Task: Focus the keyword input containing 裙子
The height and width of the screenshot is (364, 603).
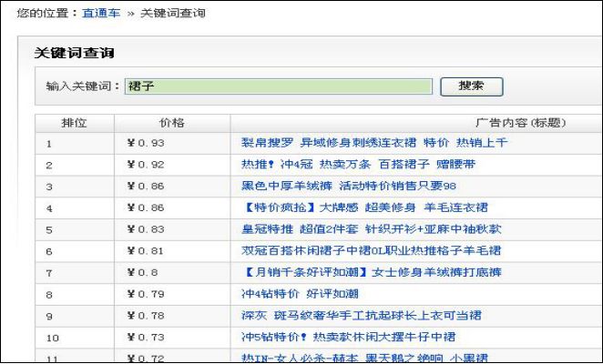Action: [279, 86]
